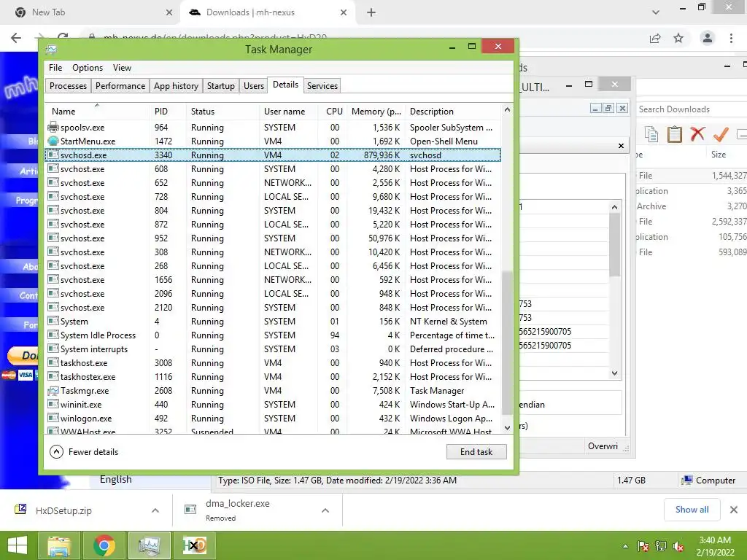The width and height of the screenshot is (747, 560).
Task: Open Chrome tab search dropdown
Action: click(x=656, y=12)
